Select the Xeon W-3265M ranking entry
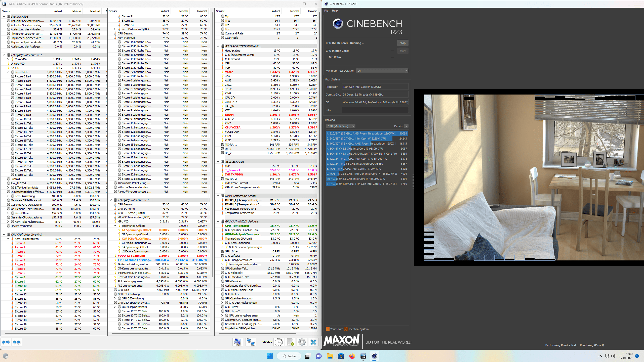644x362 pixels. [367, 139]
